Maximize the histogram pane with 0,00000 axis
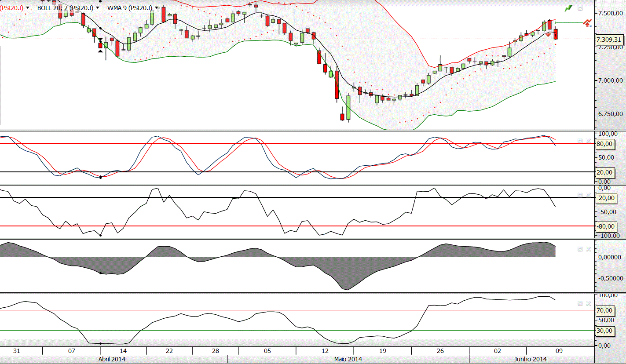The width and height of the screenshot is (626, 364). [x=580, y=249]
